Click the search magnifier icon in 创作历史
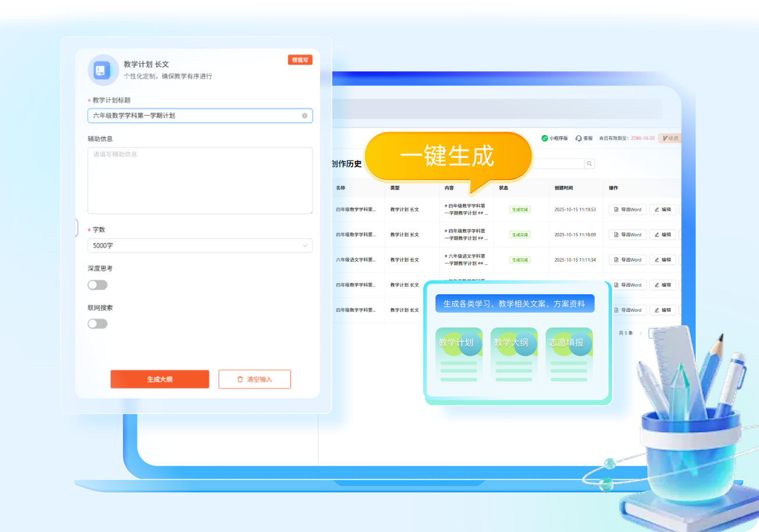Screen dimensions: 759x532 pyautogui.click(x=589, y=164)
